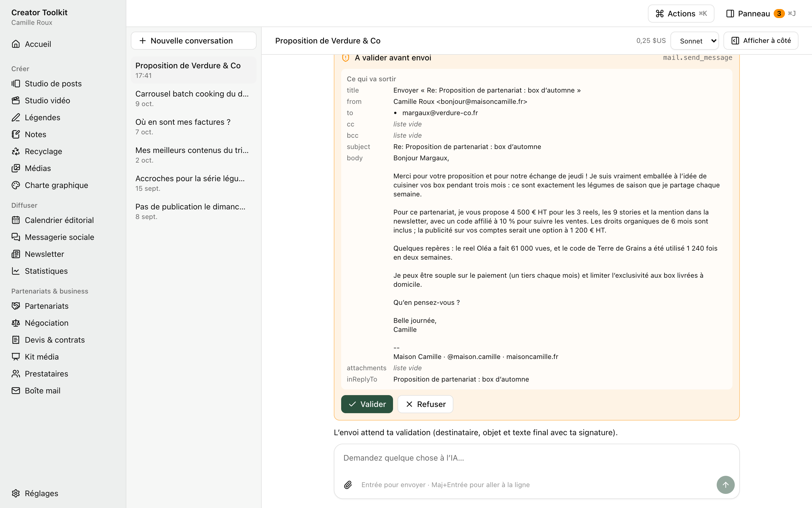Screen dimensions: 812x508
Task: Click the Légendes pencil icon
Action: click(16, 117)
